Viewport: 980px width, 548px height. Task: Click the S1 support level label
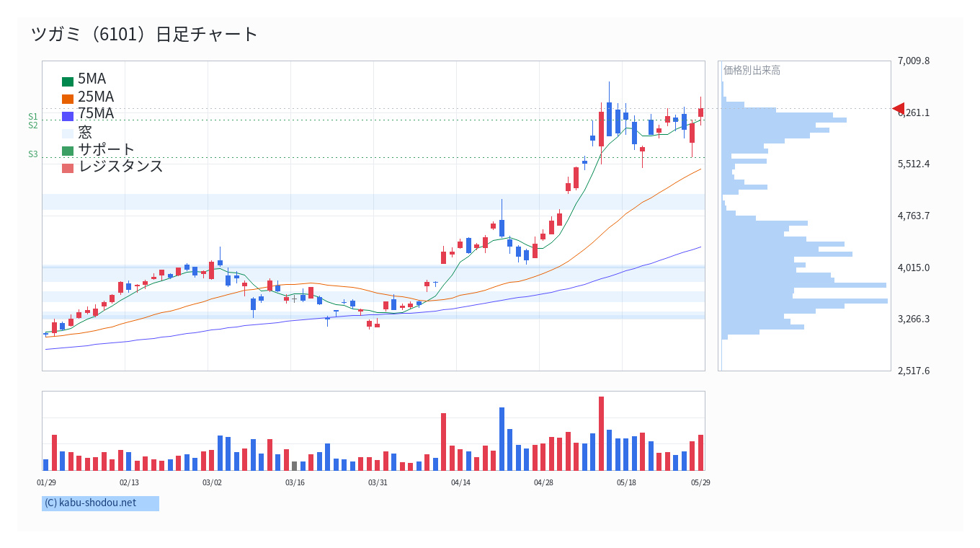33,117
